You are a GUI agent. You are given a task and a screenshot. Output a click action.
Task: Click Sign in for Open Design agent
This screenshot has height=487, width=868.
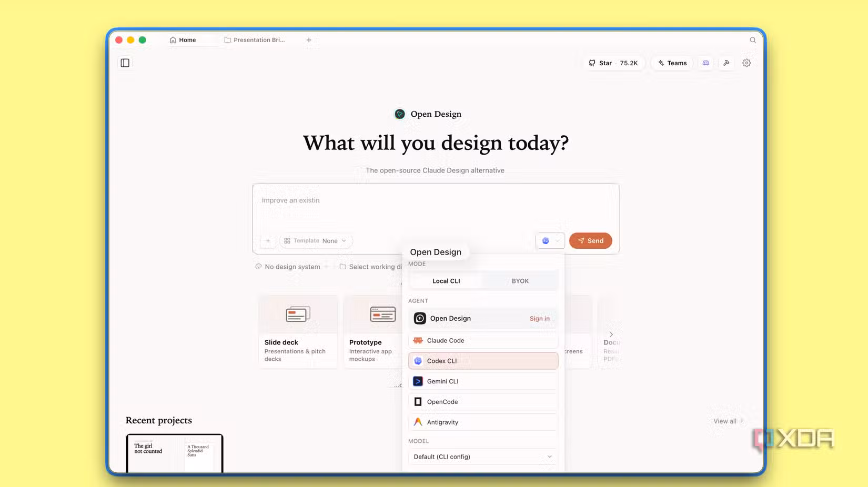coord(539,319)
